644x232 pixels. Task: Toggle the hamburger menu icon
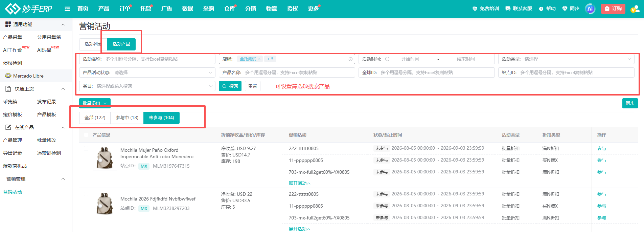point(67,9)
